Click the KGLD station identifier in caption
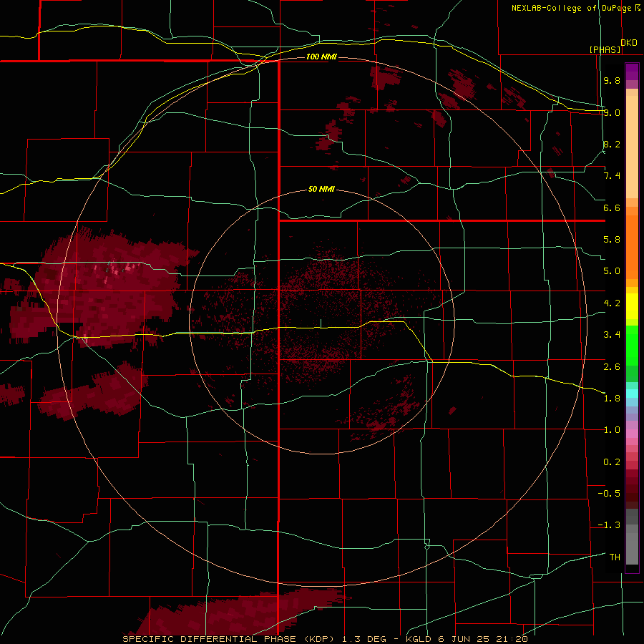The width and height of the screenshot is (644, 644). pos(419,639)
